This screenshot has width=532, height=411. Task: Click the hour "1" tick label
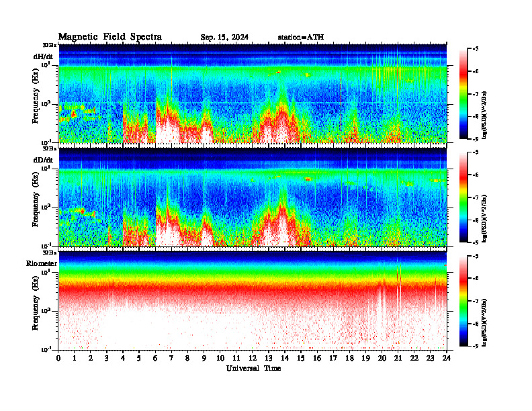75,358
